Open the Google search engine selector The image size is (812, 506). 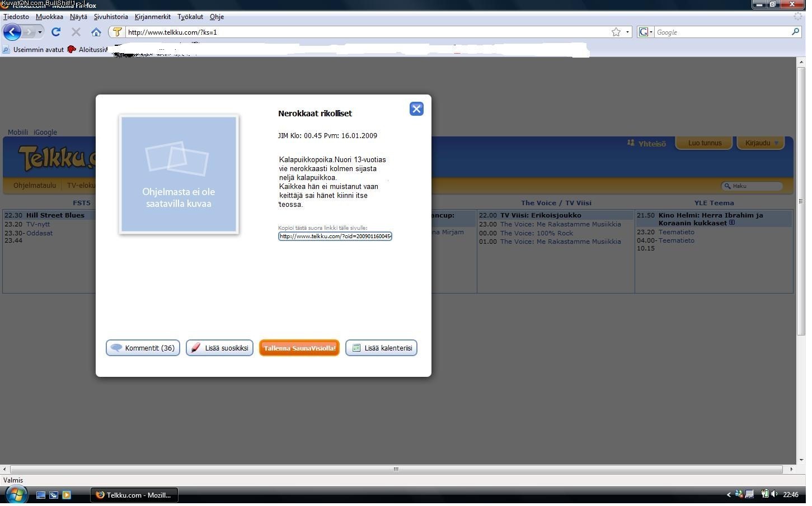pyautogui.click(x=646, y=32)
